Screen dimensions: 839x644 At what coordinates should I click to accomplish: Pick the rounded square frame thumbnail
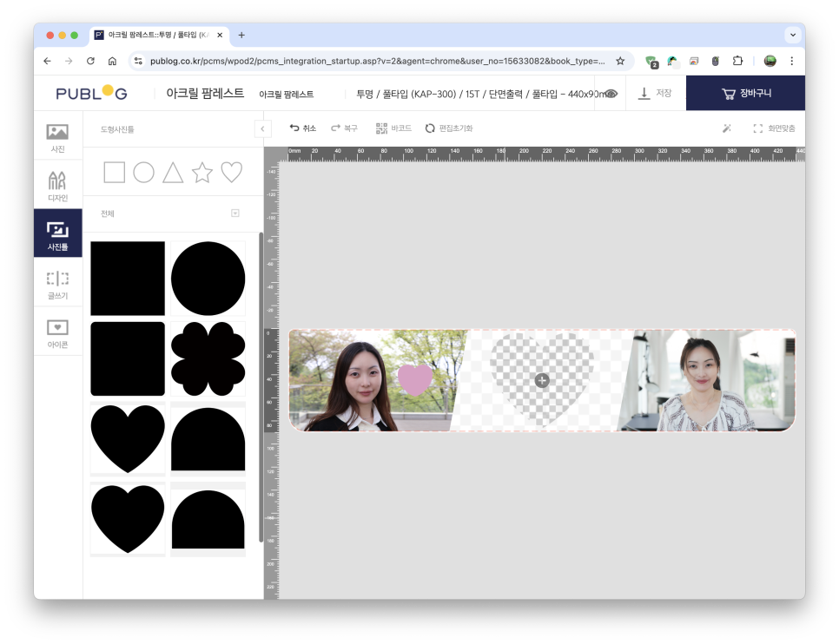[x=128, y=358]
